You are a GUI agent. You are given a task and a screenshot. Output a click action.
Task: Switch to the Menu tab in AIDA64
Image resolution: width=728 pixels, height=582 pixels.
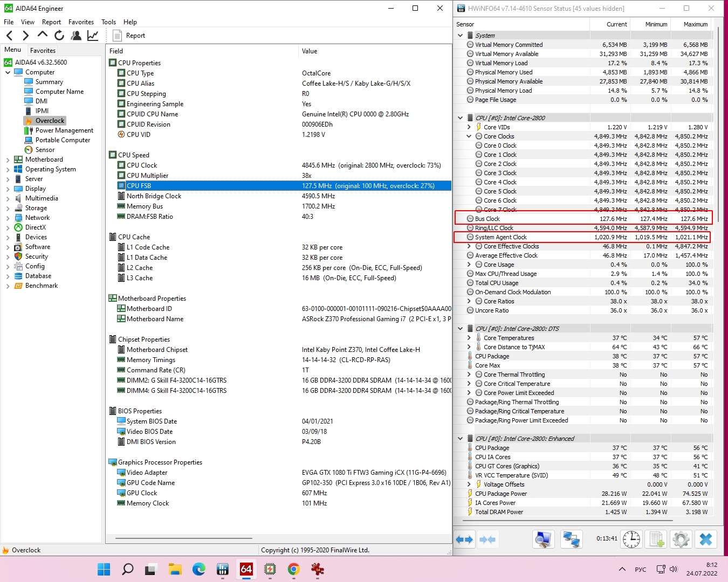coord(13,50)
